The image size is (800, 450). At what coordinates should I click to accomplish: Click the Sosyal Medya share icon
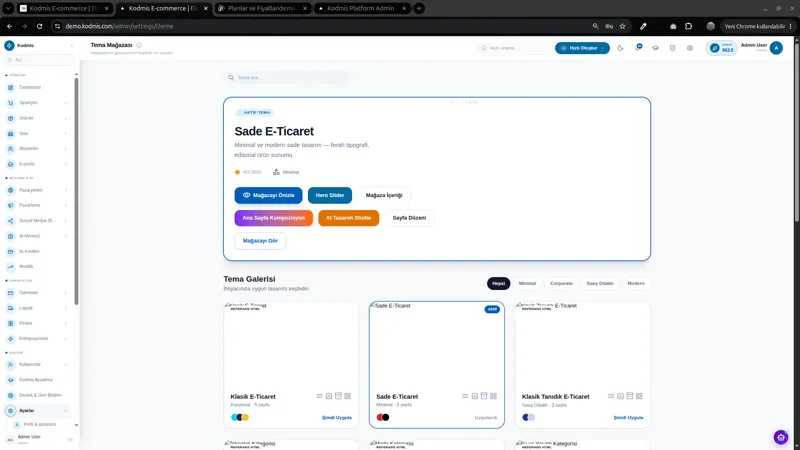pyautogui.click(x=11, y=220)
